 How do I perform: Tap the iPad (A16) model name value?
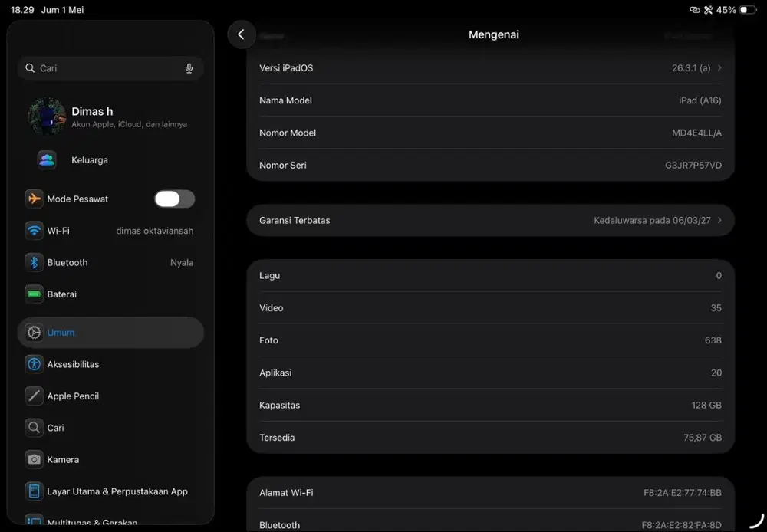(x=700, y=100)
